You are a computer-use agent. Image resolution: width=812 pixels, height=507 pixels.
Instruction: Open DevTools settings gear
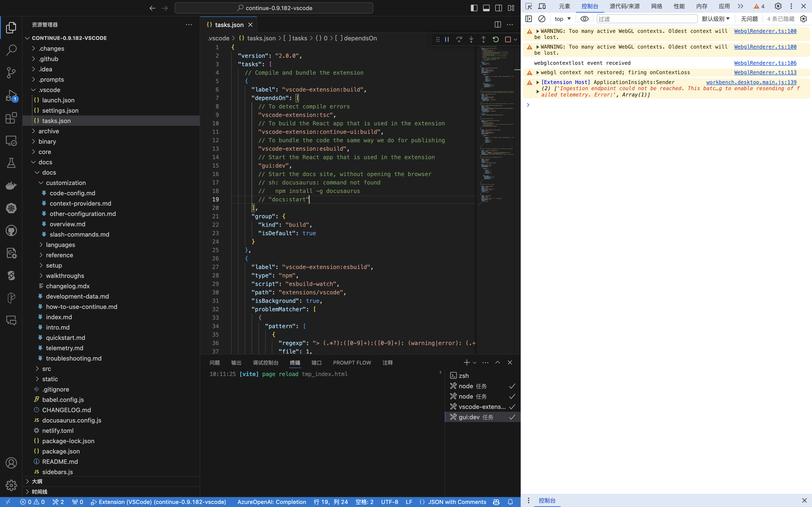point(778,6)
